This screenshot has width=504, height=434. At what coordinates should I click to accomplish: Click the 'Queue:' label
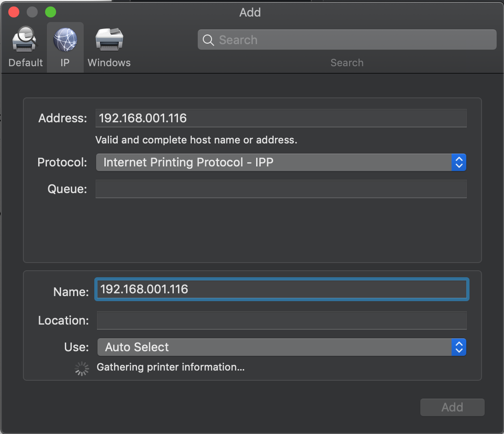[67, 189]
